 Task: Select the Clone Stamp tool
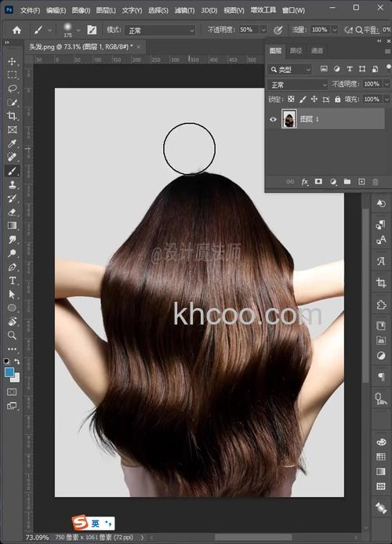point(12,184)
